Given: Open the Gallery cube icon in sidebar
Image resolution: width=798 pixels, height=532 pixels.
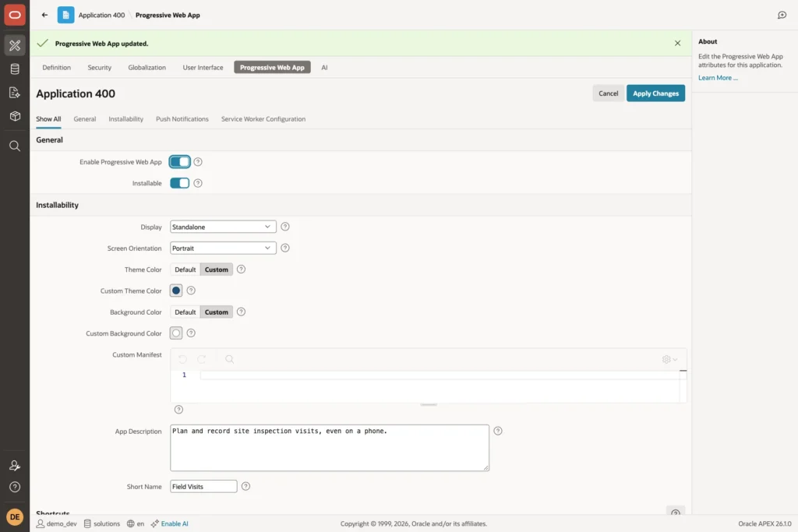Looking at the screenshot, I should 15,116.
